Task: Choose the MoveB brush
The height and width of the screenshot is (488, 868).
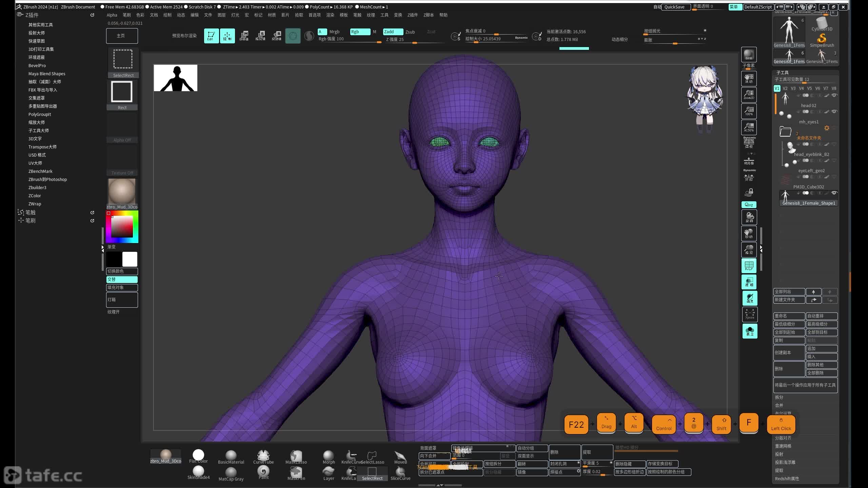Action: (400, 457)
